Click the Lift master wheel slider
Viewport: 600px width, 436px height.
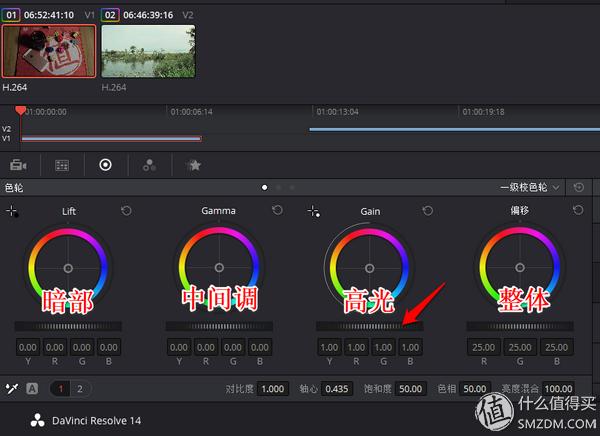click(x=68, y=326)
